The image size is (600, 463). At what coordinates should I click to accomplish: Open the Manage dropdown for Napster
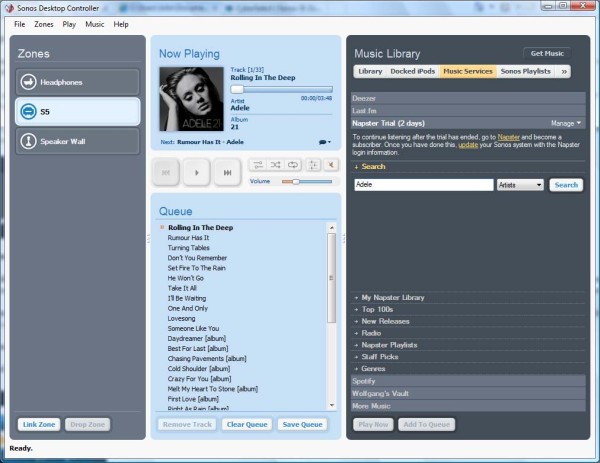(x=566, y=123)
